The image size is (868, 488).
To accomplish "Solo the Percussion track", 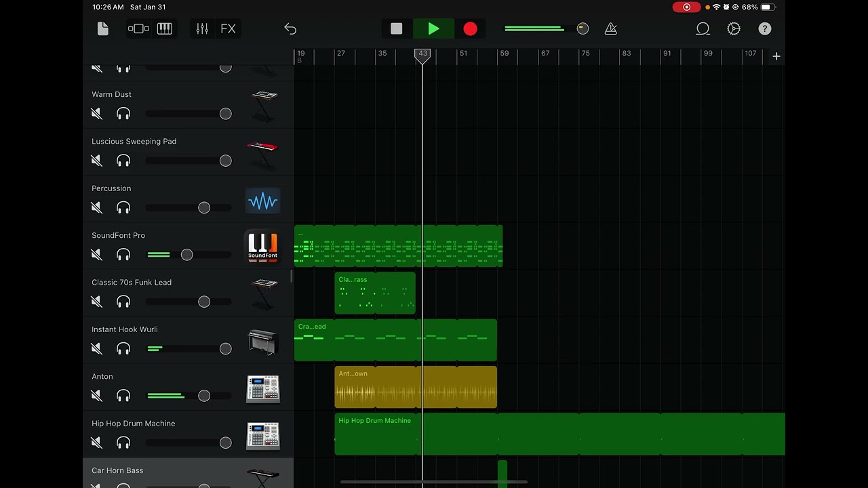I will point(123,207).
